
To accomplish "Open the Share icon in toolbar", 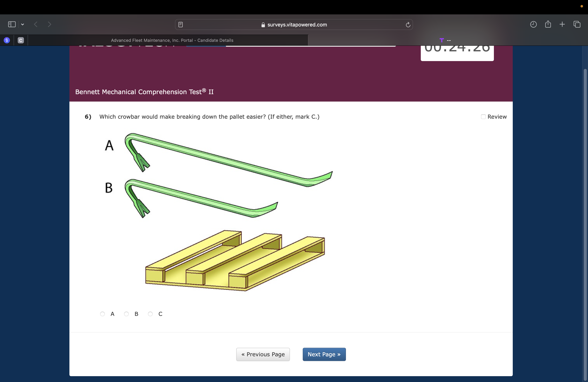I will click(548, 24).
